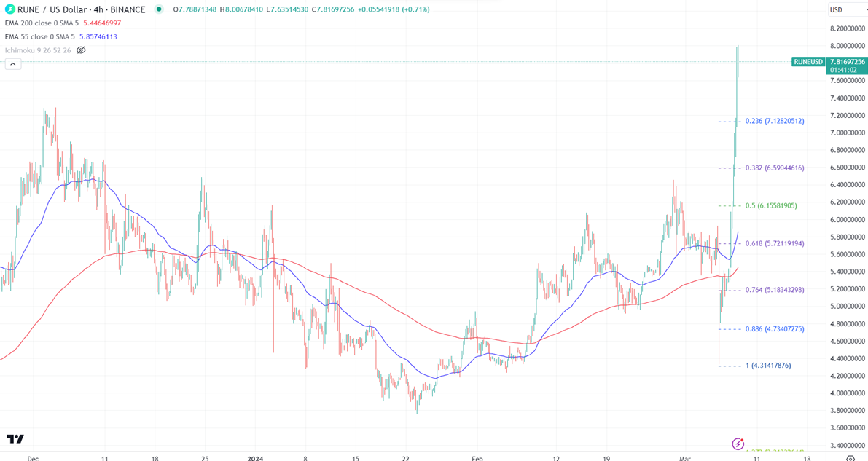Click the Feb label on time axis
This screenshot has width=868, height=461.
pyautogui.click(x=477, y=458)
